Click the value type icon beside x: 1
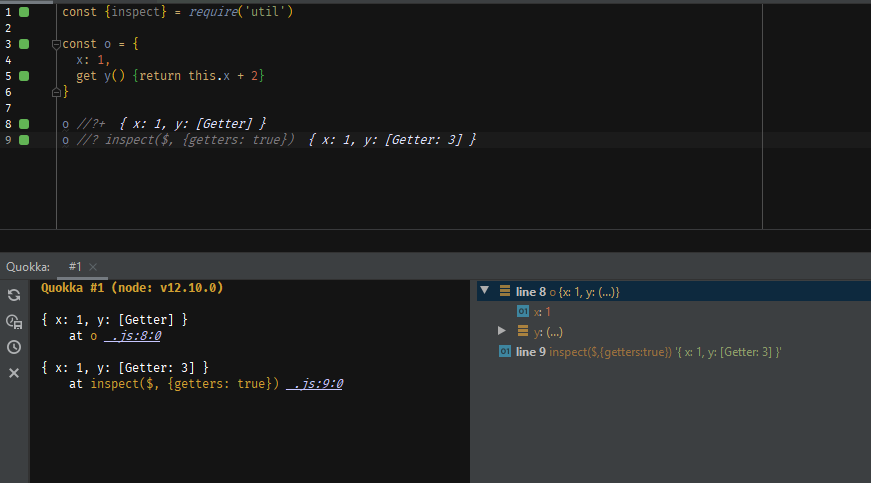The width and height of the screenshot is (871, 483). point(523,311)
